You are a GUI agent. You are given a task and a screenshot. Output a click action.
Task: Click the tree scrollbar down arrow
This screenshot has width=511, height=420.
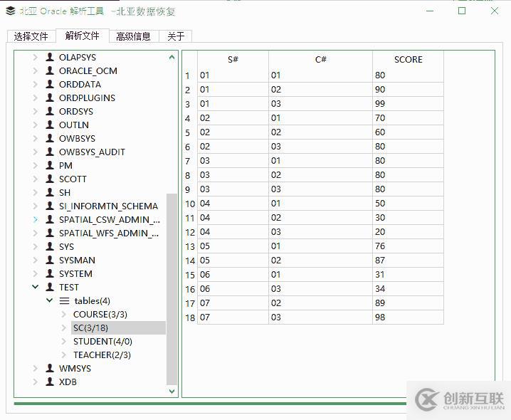172,391
